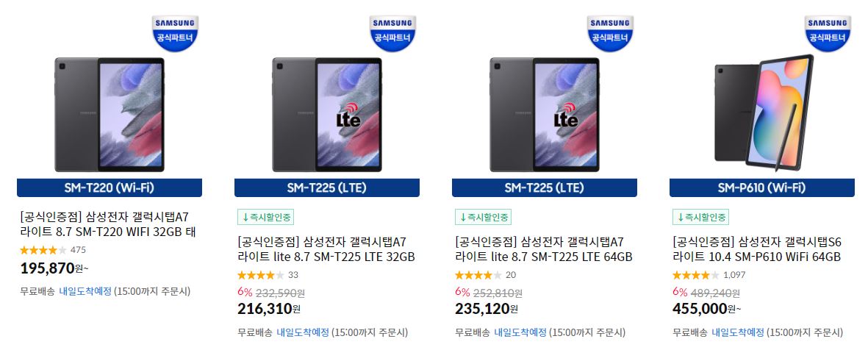Click the SM-P610 (Wi-Fi) blue banner

[x=761, y=187]
